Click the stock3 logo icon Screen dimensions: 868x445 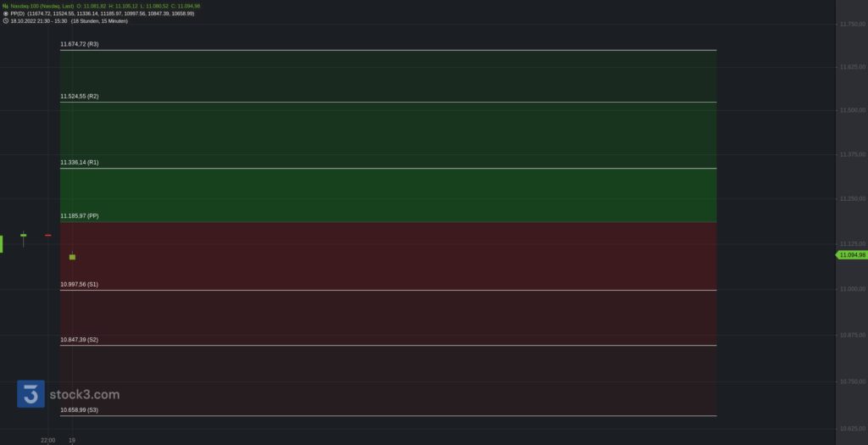[31, 394]
